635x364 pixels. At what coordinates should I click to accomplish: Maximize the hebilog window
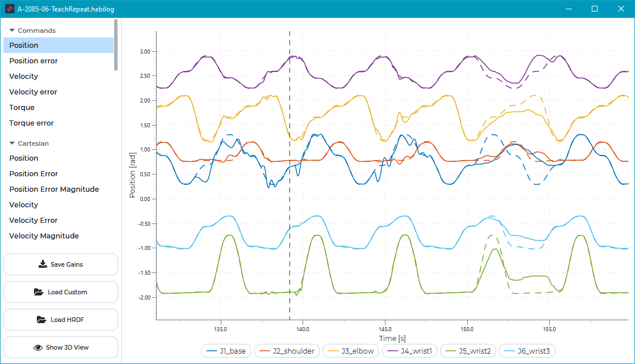coord(595,9)
